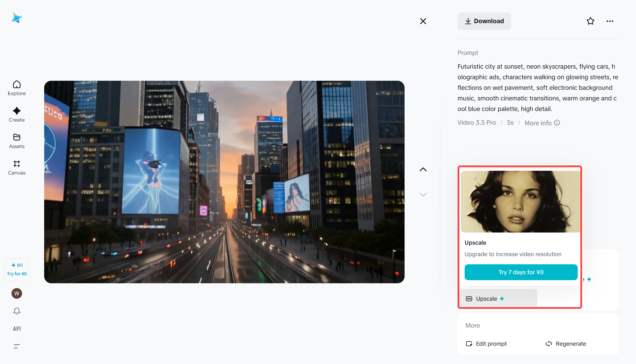The width and height of the screenshot is (636, 364).
Task: Open the notifications bell
Action: click(x=17, y=311)
